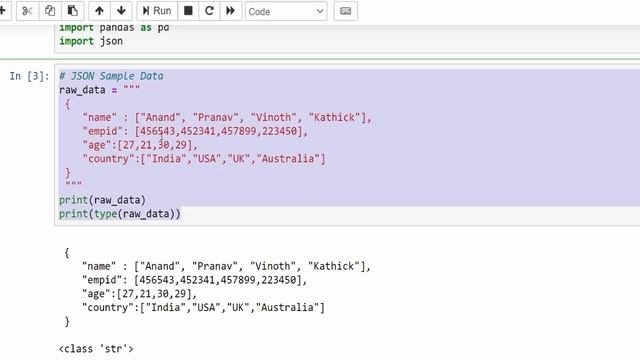640x360 pixels.
Task: Click the output "name" line below cell
Action: 226,267
